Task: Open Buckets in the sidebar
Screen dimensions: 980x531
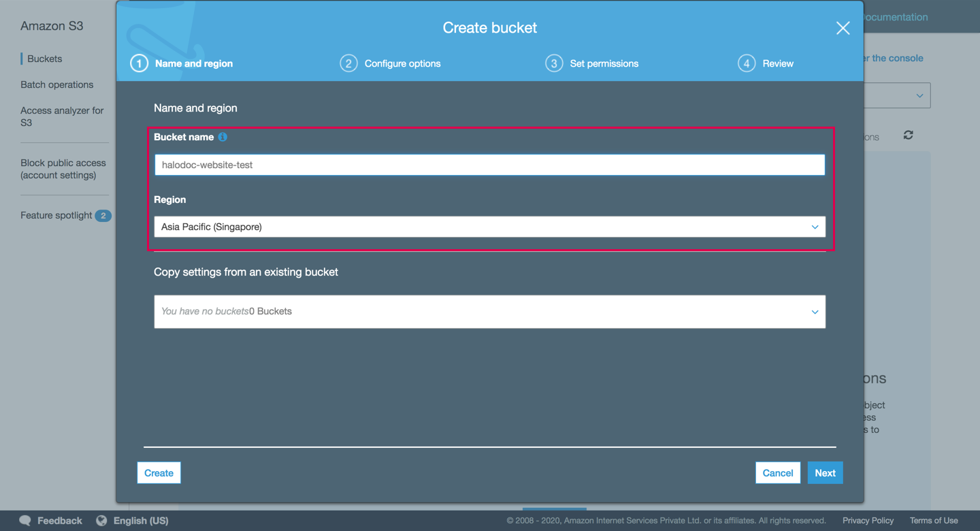Action: tap(45, 59)
